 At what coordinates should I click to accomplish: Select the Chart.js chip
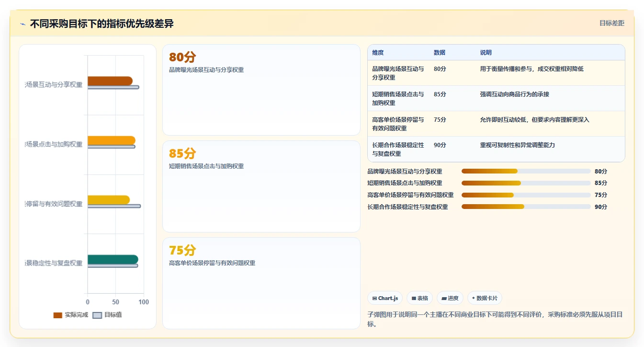pos(385,298)
